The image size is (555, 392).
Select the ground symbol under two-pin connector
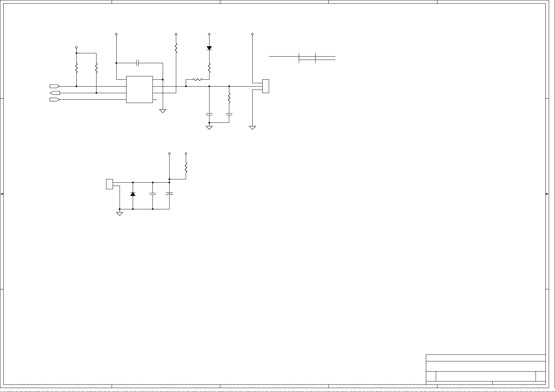pyautogui.click(x=120, y=214)
